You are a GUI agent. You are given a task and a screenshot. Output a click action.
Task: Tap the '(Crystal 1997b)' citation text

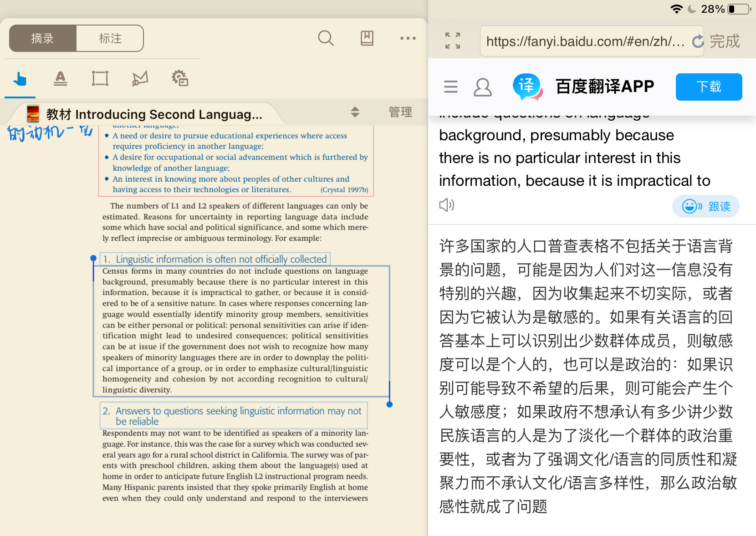(344, 190)
